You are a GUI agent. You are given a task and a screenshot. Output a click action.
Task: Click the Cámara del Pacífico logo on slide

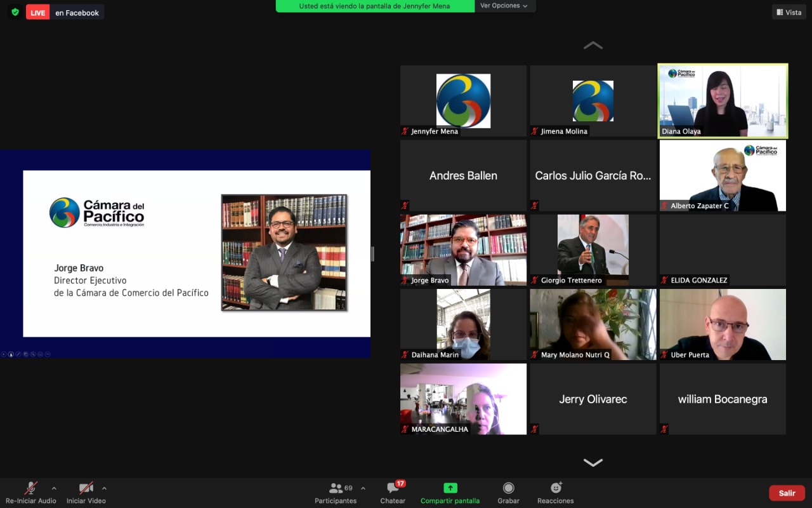tap(97, 213)
